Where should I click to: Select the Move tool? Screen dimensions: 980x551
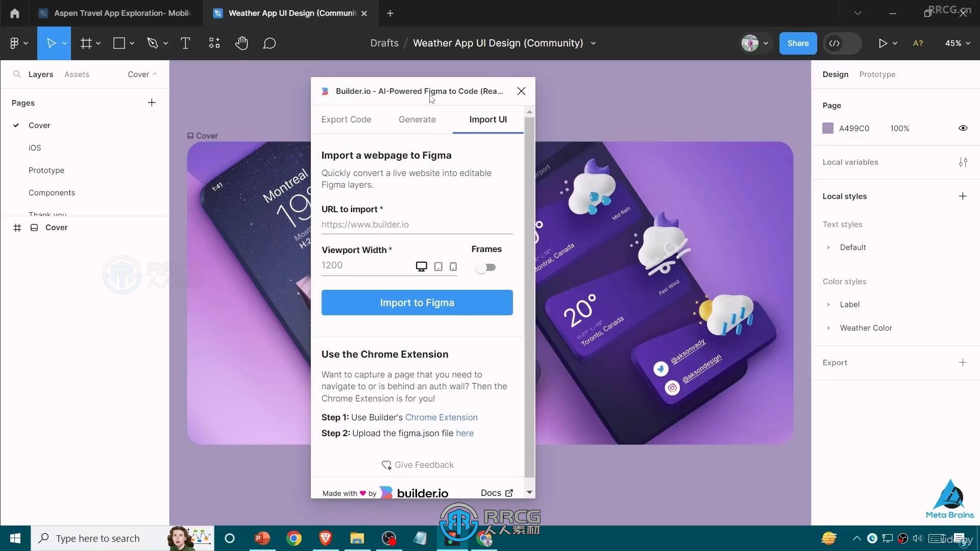coord(51,43)
